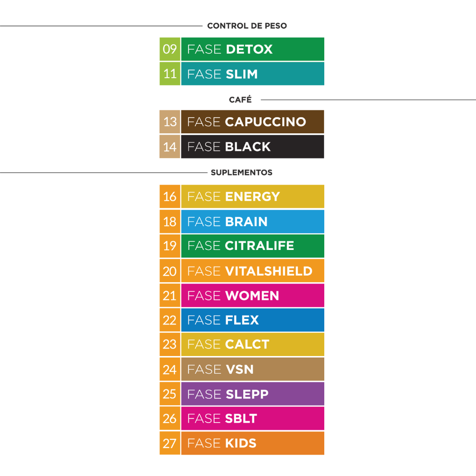
Task: Open the FASE KIDS entry
Action: coord(252,443)
